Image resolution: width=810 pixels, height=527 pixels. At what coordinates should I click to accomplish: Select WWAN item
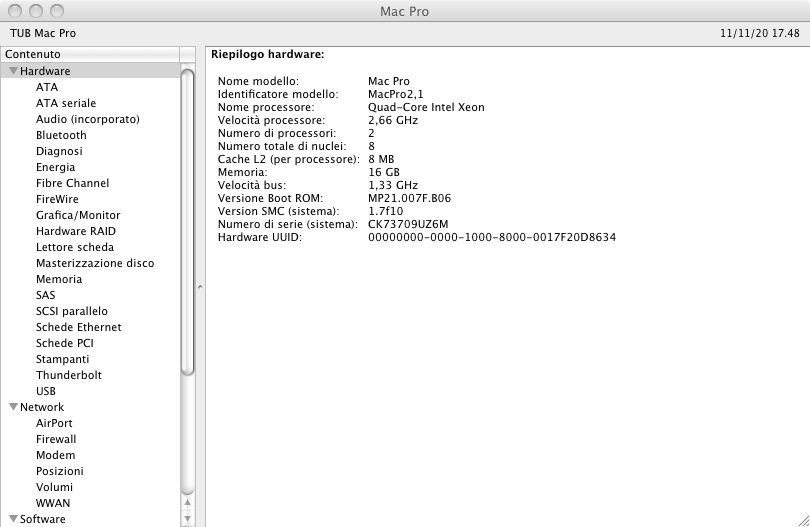point(53,504)
